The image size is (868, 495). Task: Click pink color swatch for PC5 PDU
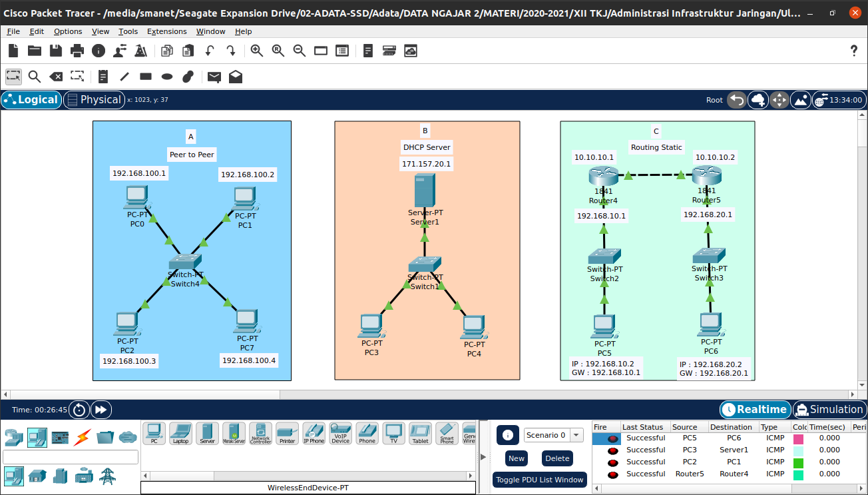pyautogui.click(x=798, y=439)
